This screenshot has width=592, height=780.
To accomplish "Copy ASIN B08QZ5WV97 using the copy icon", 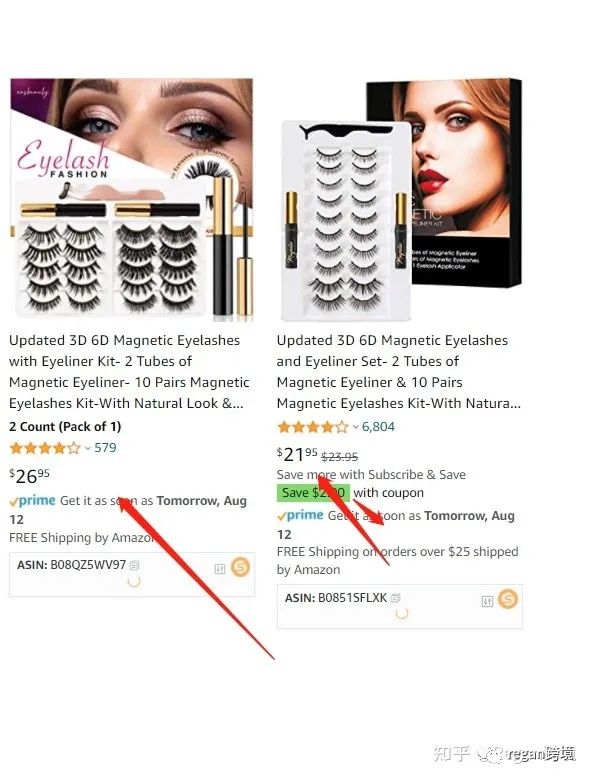I will [x=134, y=565].
